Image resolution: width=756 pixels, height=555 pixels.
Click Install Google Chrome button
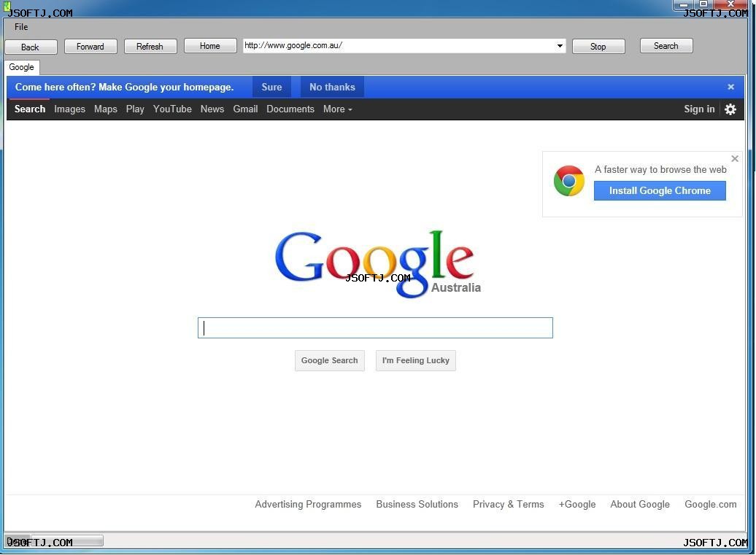pyautogui.click(x=660, y=191)
